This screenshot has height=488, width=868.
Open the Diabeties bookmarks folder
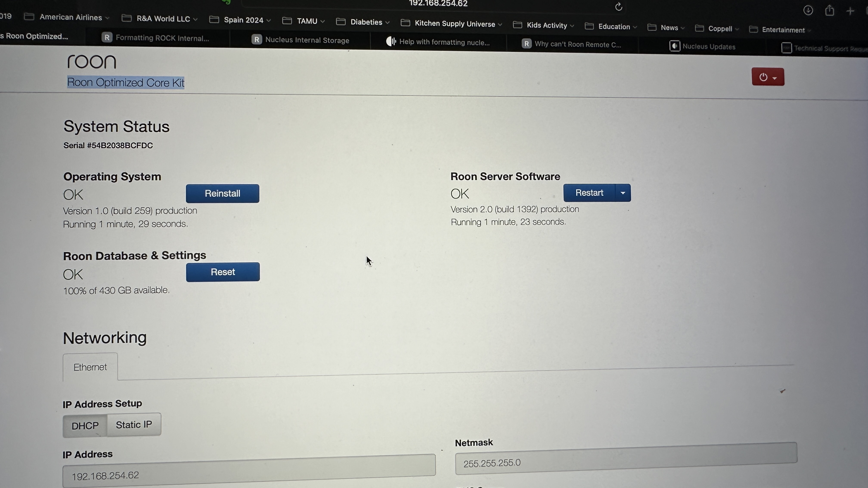pyautogui.click(x=363, y=22)
